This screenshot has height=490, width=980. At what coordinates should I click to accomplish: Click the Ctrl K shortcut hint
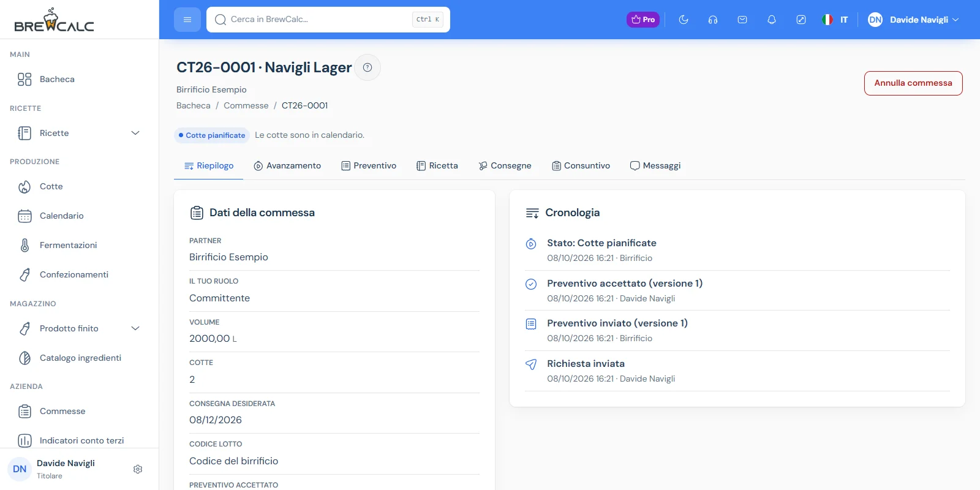[428, 20]
